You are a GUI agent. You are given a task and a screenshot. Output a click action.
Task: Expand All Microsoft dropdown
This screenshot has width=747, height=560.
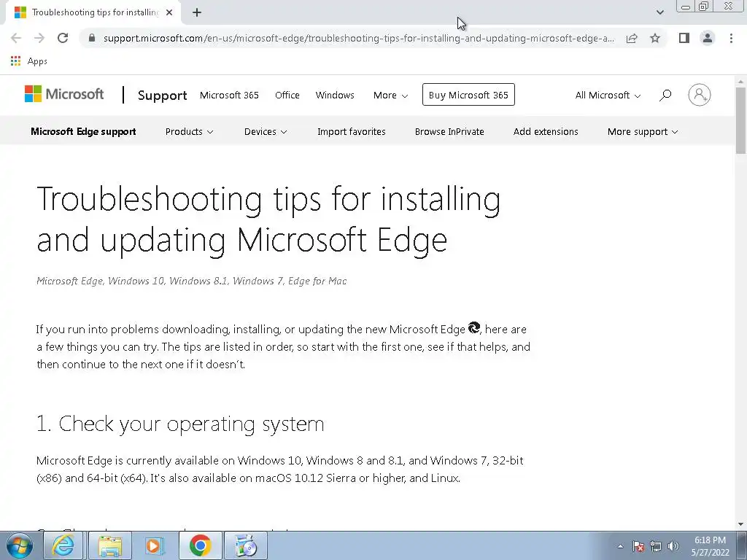tap(608, 96)
